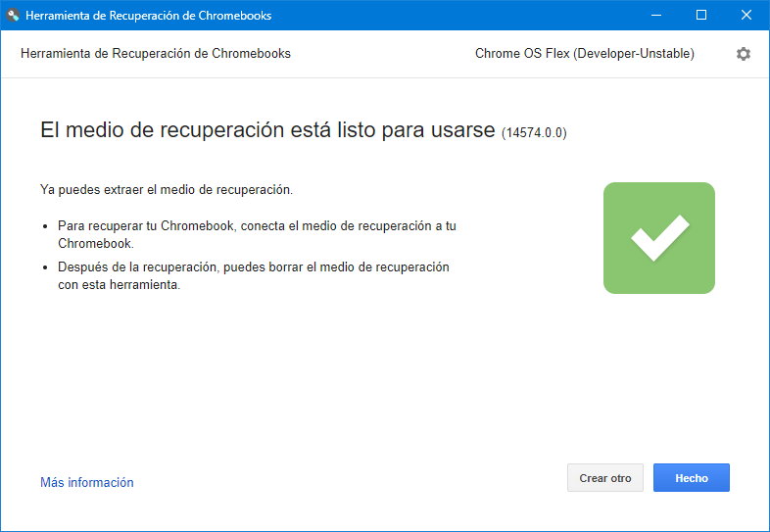Click the 'Para recuperar tu Chromebook' bullet text

[257, 225]
